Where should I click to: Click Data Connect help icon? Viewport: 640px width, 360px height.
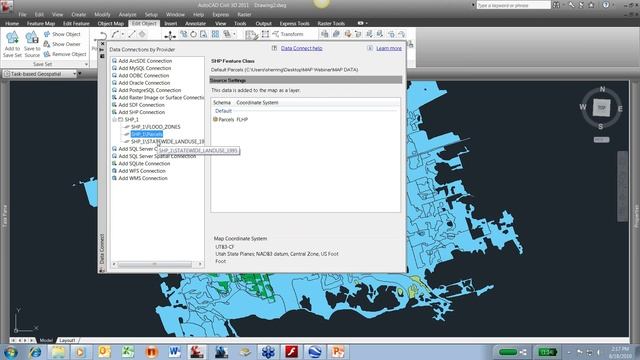click(274, 48)
